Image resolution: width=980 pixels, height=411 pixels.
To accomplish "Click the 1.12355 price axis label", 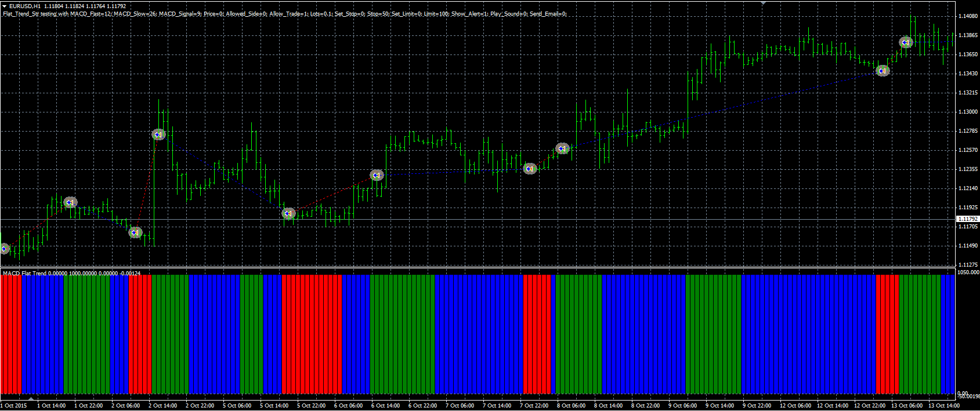I will [x=968, y=169].
